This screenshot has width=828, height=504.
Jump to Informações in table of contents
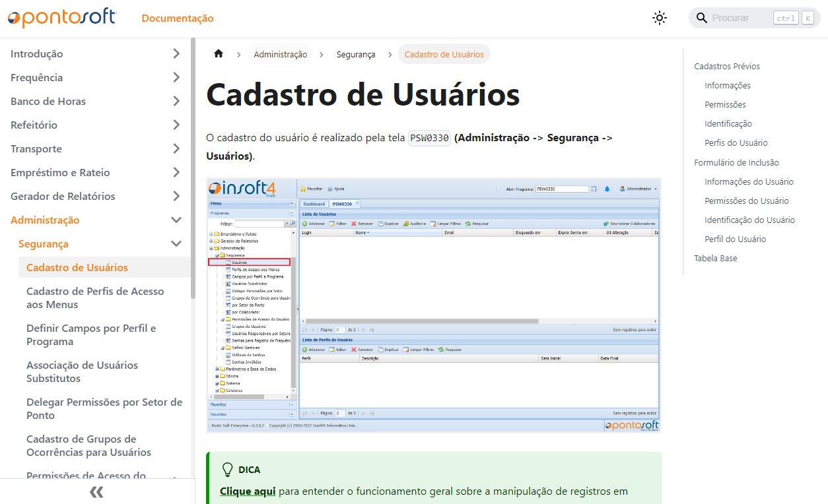pyautogui.click(x=728, y=86)
